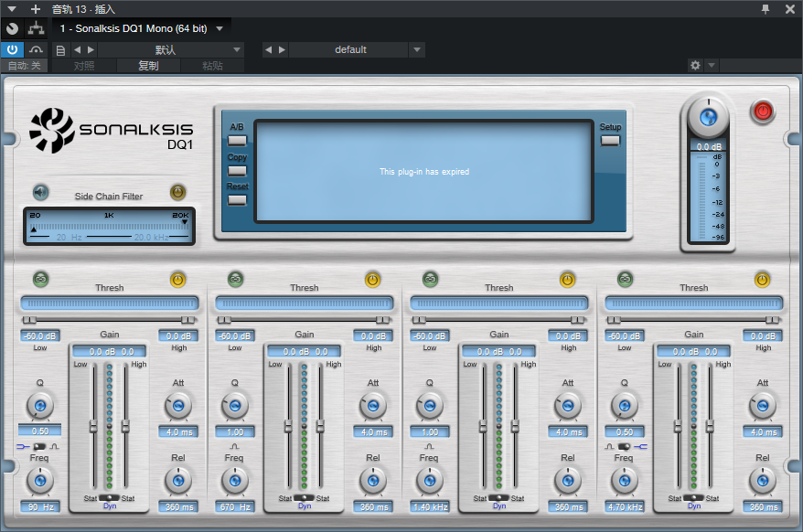Toggle band 4 link icon
This screenshot has height=532, width=803.
(625, 279)
